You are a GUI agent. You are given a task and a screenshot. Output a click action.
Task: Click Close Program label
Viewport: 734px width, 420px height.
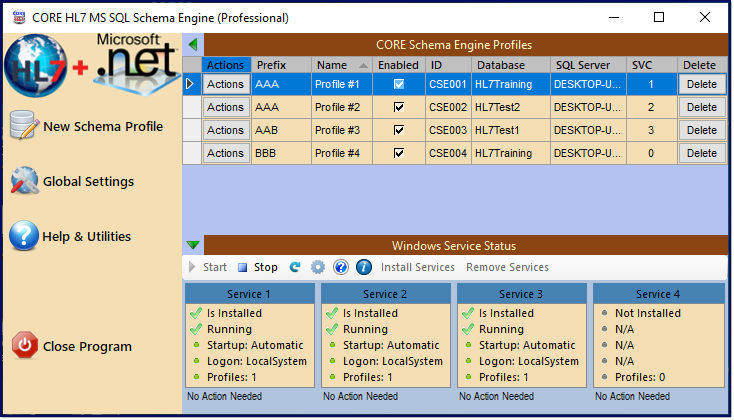(x=88, y=347)
